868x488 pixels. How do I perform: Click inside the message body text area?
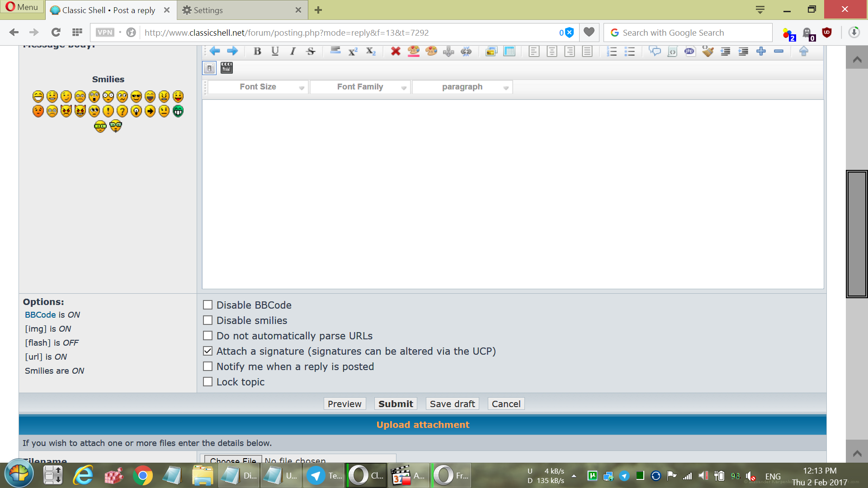point(513,194)
